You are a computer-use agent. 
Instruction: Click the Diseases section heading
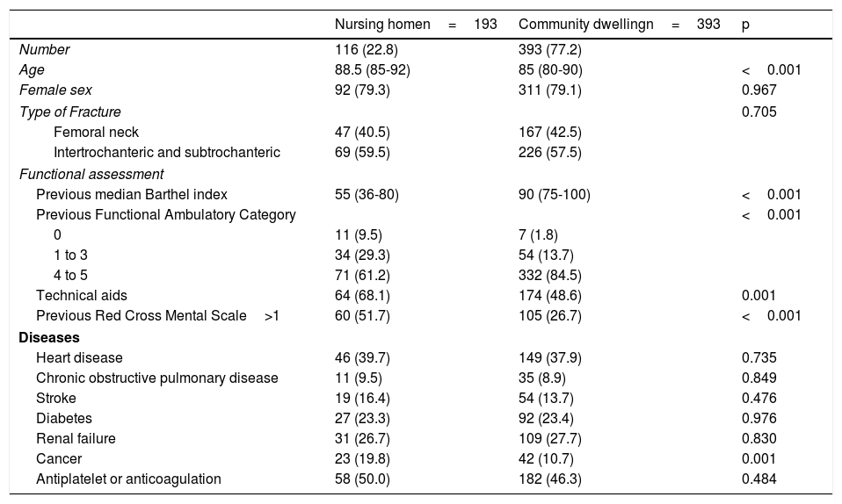click(49, 337)
